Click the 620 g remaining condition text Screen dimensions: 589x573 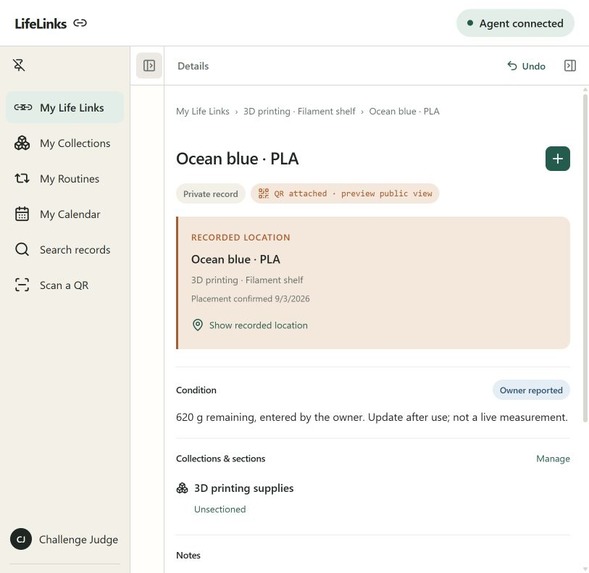click(x=372, y=417)
